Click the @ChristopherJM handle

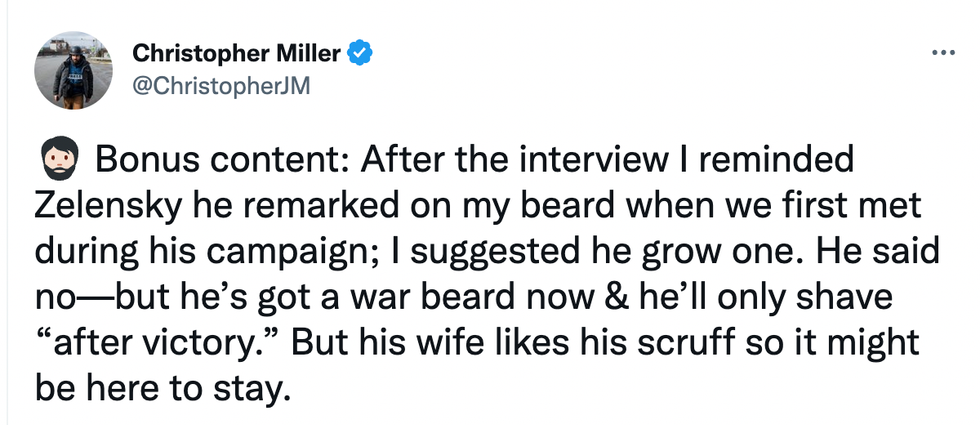pyautogui.click(x=221, y=86)
